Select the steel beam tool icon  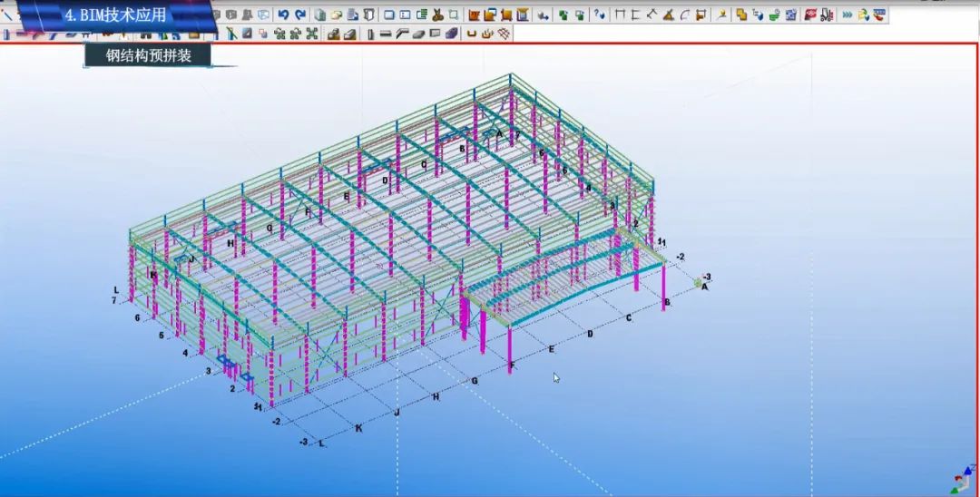[385, 34]
